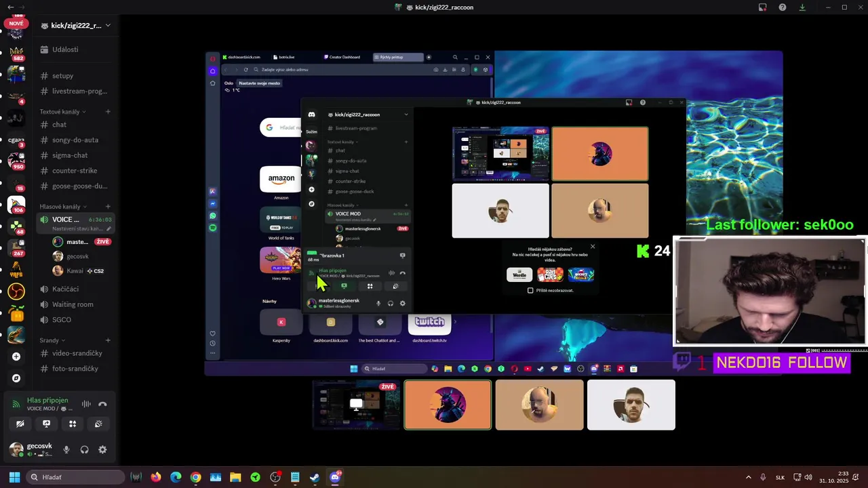This screenshot has width=868, height=488.
Task: Deafen audio with the headphones icon
Action: 85,449
